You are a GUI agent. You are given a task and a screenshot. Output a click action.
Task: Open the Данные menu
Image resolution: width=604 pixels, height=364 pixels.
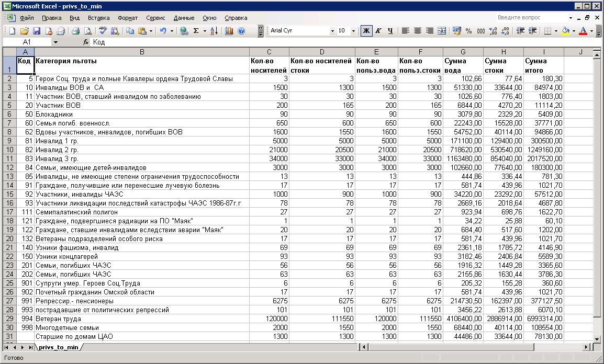tap(184, 18)
